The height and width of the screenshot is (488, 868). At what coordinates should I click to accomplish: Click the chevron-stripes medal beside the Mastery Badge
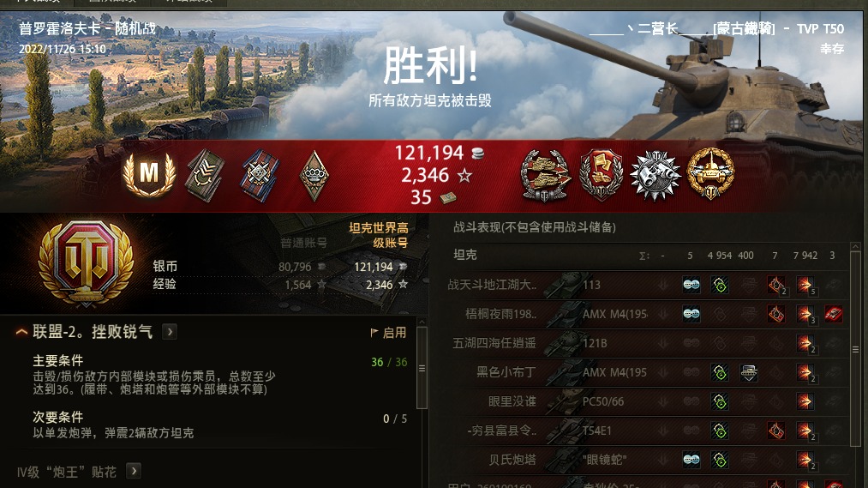(205, 176)
